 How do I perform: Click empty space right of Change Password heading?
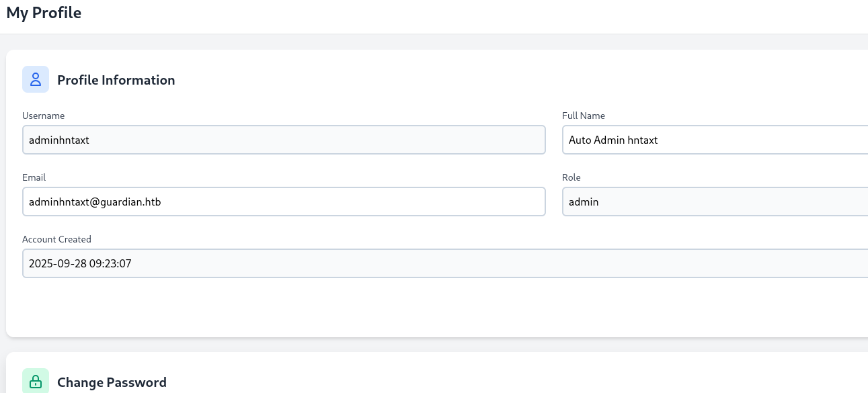pos(471,382)
